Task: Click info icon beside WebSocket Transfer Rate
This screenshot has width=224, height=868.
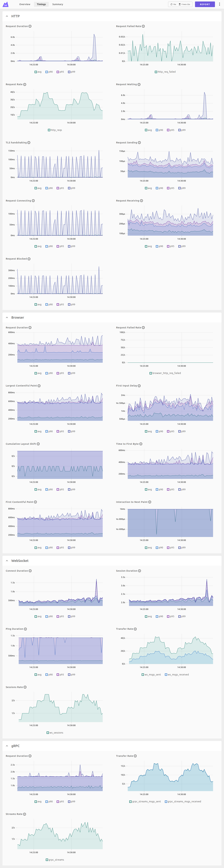Action: coord(135,629)
